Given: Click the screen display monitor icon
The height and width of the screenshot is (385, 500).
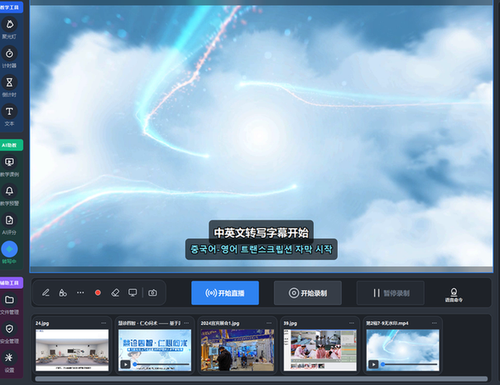Looking at the screenshot, I should (x=133, y=293).
